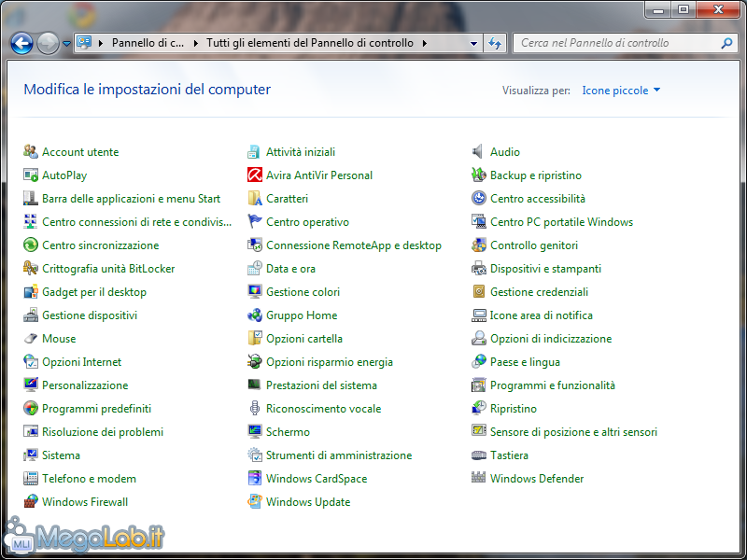Click the BitLocker keys icon
This screenshot has height=560, width=747.
tap(31, 269)
